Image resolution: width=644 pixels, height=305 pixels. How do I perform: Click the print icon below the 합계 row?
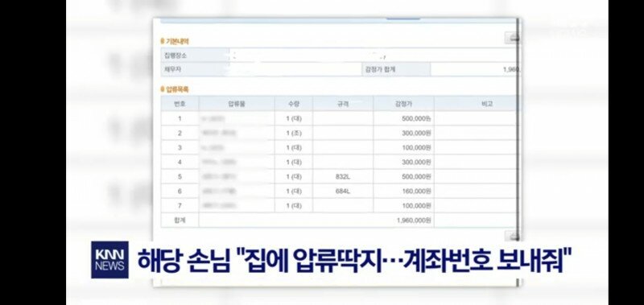512,236
